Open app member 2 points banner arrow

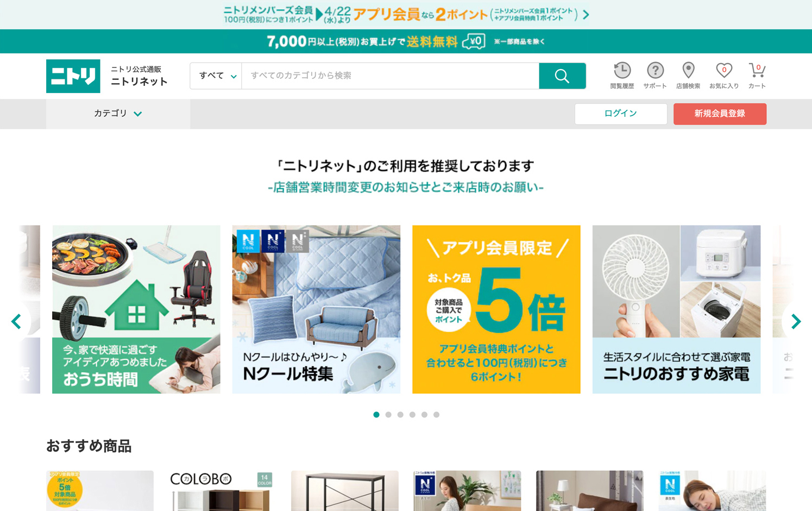(x=586, y=15)
